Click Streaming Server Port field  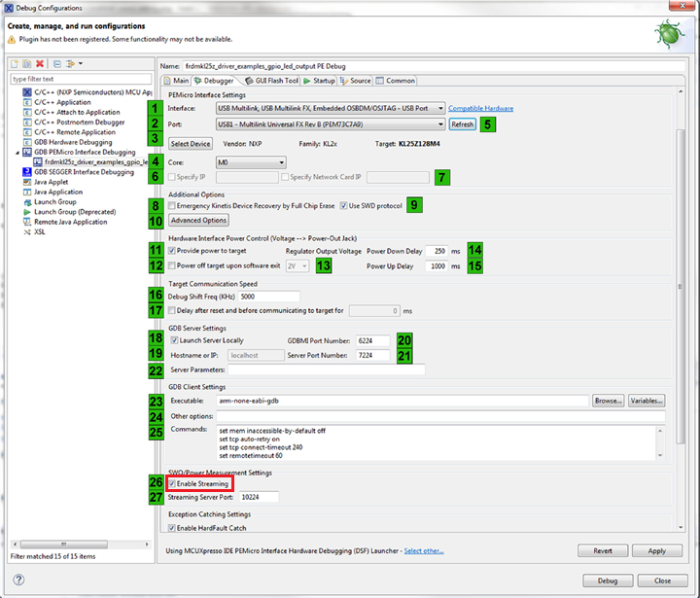point(259,497)
